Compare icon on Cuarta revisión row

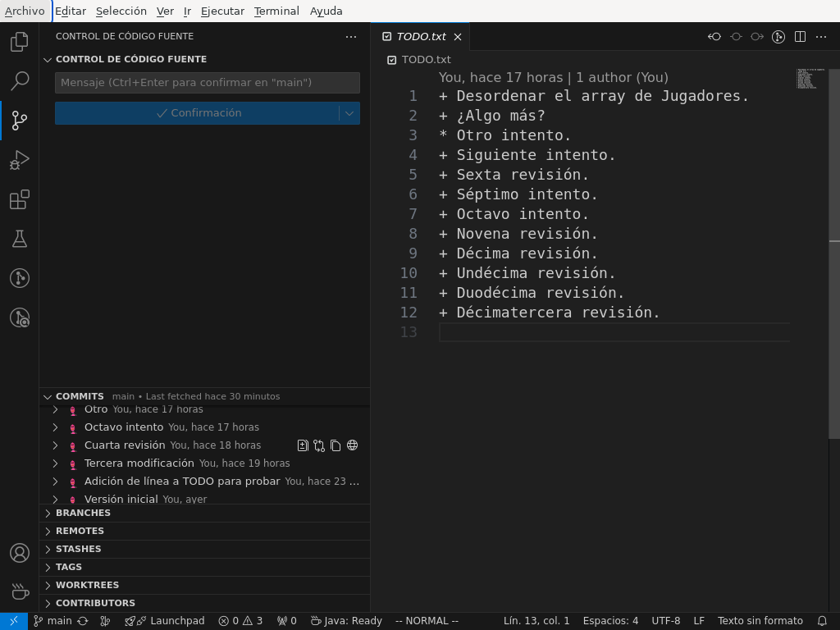319,445
